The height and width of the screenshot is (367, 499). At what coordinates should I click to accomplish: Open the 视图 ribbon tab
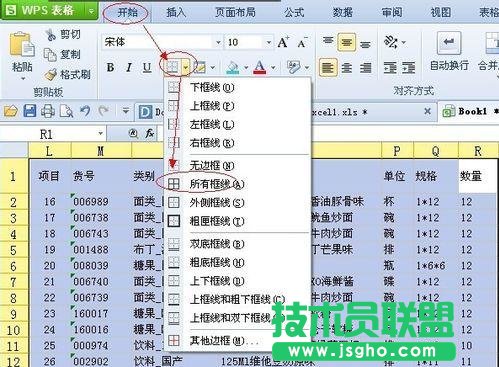(x=440, y=12)
